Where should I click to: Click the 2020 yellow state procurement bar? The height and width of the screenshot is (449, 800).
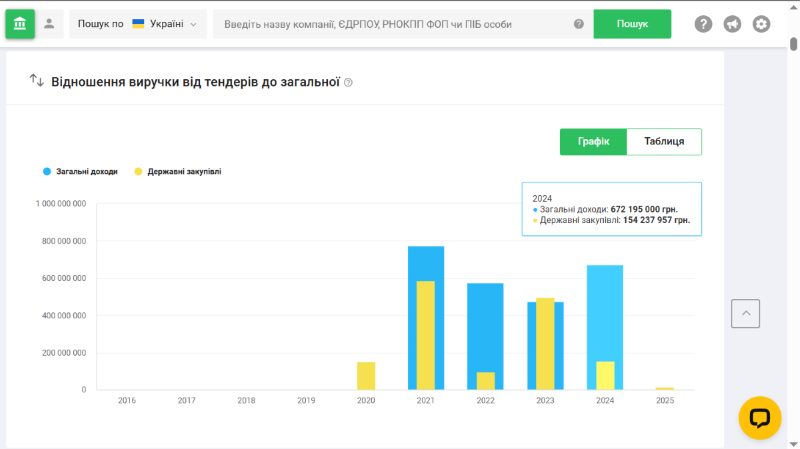tap(366, 376)
